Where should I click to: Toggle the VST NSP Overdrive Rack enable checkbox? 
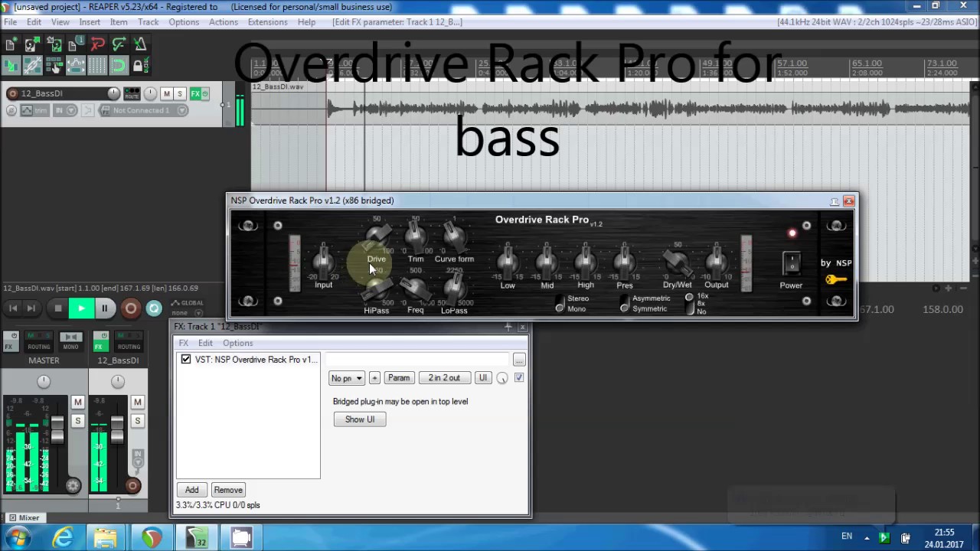(x=186, y=359)
